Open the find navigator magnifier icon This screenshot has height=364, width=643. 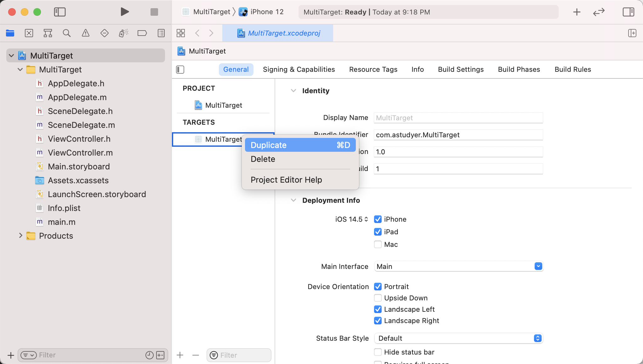tap(66, 33)
